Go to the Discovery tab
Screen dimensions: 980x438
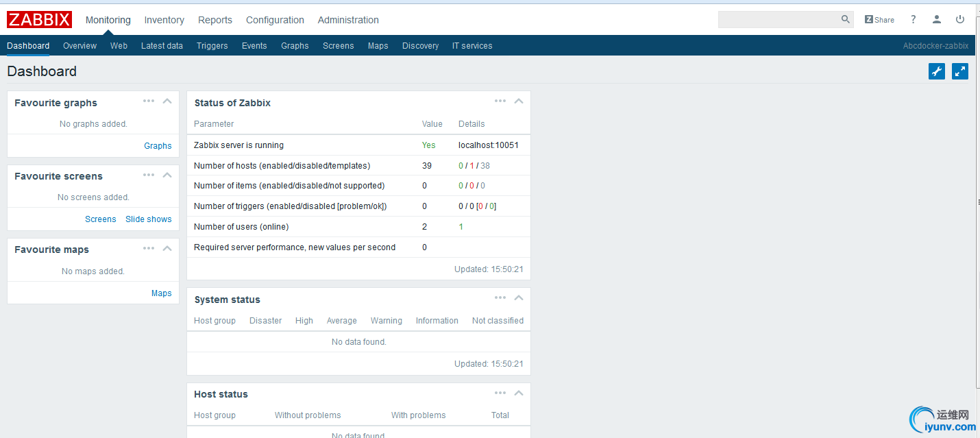point(420,46)
